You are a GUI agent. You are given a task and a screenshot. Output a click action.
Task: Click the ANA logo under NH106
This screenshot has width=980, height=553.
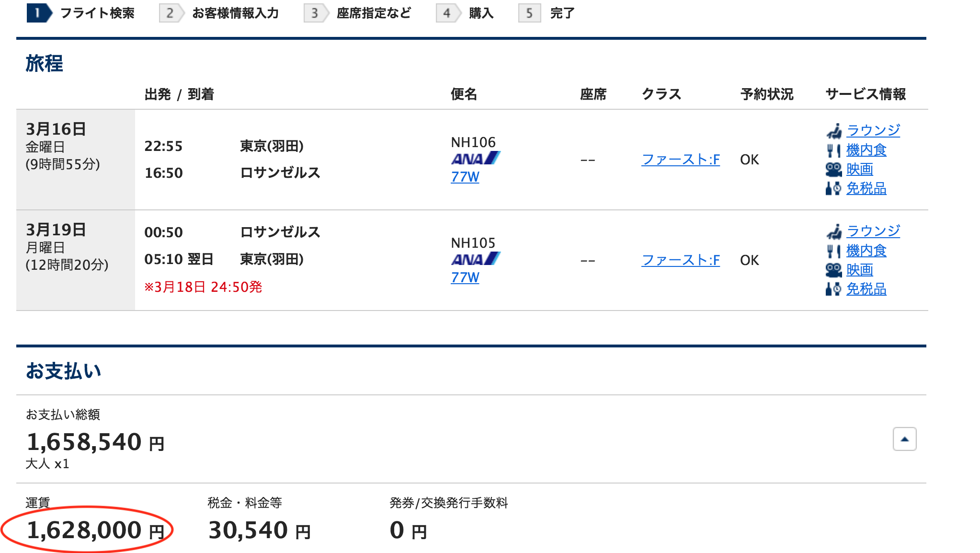[476, 159]
